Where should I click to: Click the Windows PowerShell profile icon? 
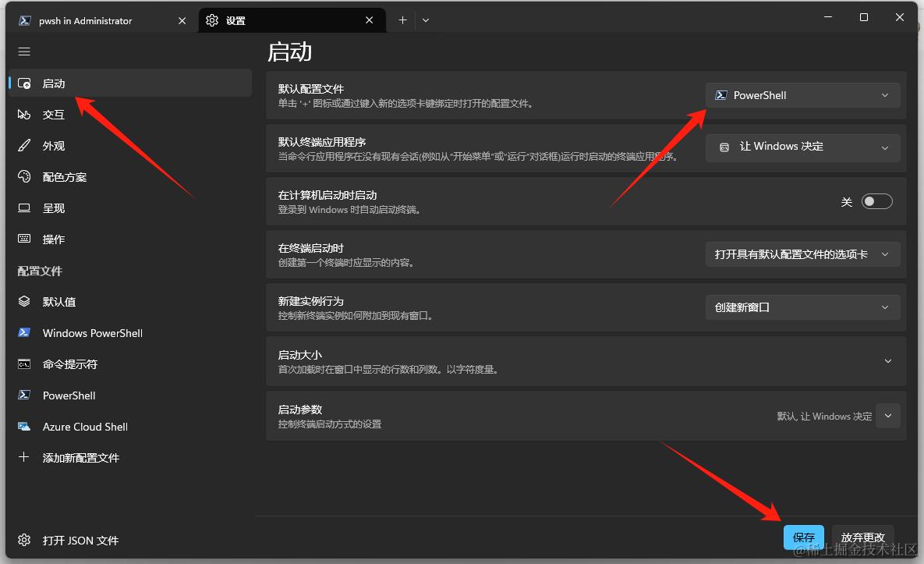pos(24,333)
